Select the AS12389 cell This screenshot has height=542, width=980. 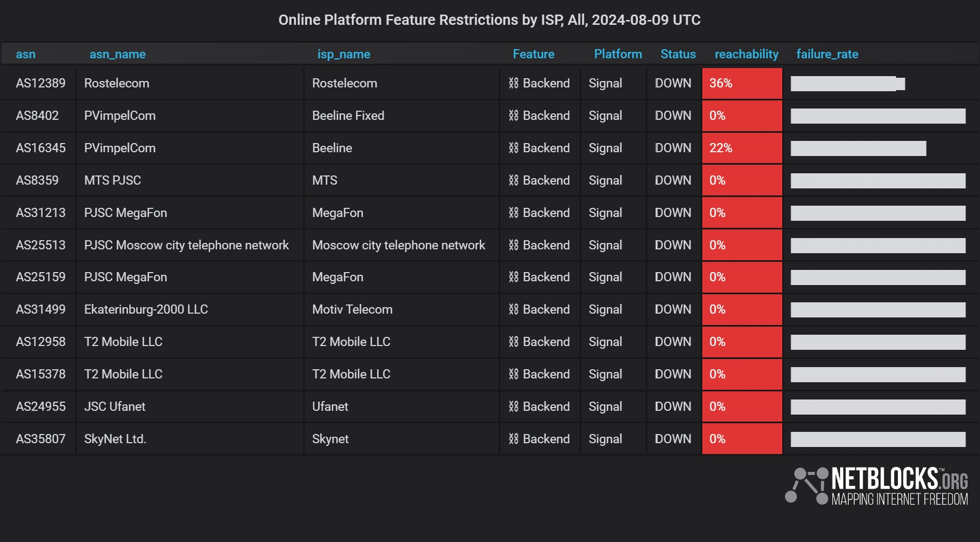pyautogui.click(x=38, y=83)
